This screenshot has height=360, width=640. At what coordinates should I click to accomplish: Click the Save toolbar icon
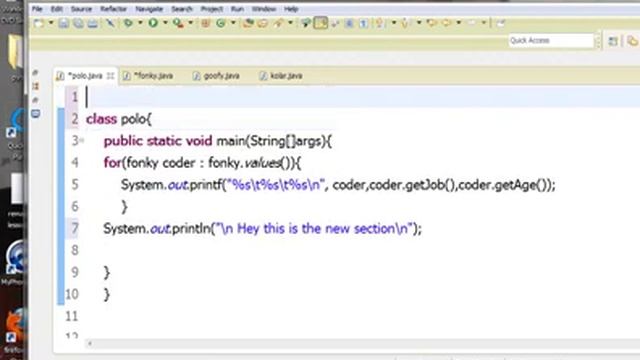(x=64, y=23)
